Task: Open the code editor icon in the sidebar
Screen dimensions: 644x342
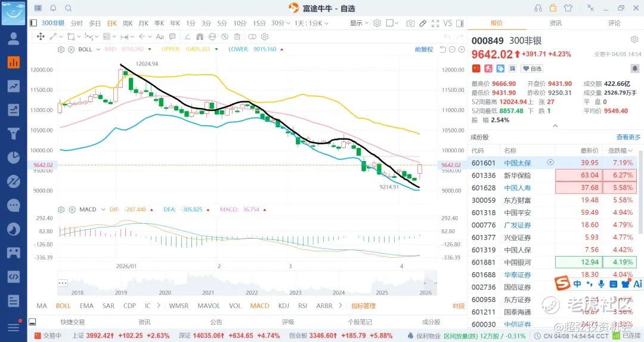Action: [x=14, y=276]
